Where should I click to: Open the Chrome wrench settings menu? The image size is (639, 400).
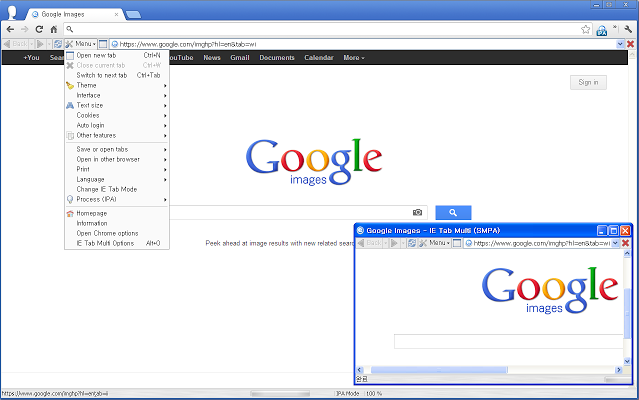(627, 30)
